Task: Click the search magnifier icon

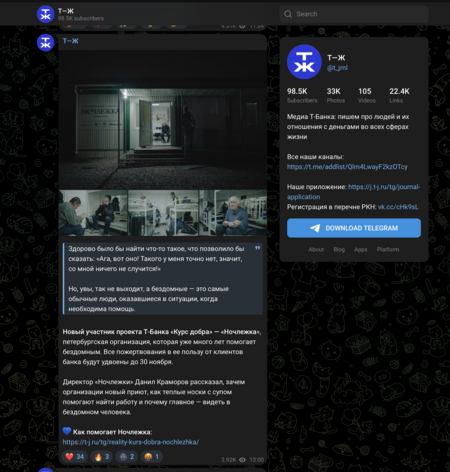Action: (288, 14)
